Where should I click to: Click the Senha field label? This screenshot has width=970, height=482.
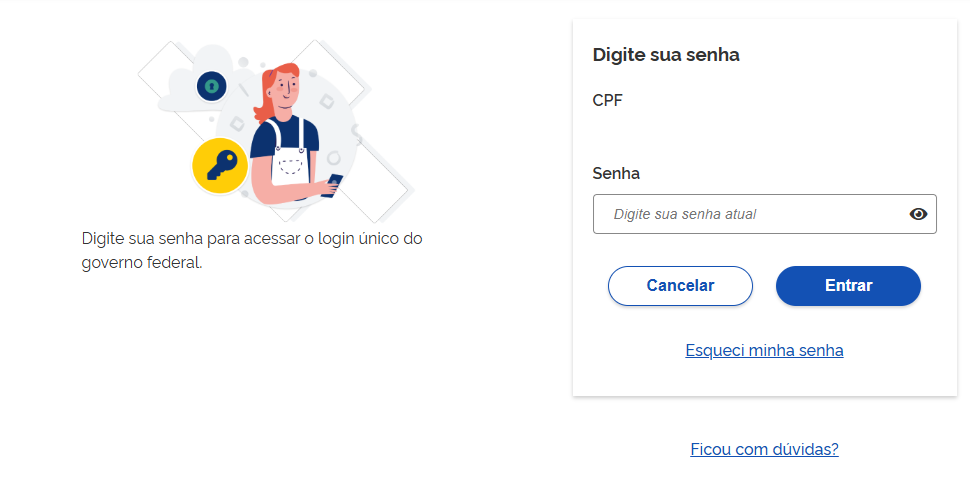click(616, 173)
